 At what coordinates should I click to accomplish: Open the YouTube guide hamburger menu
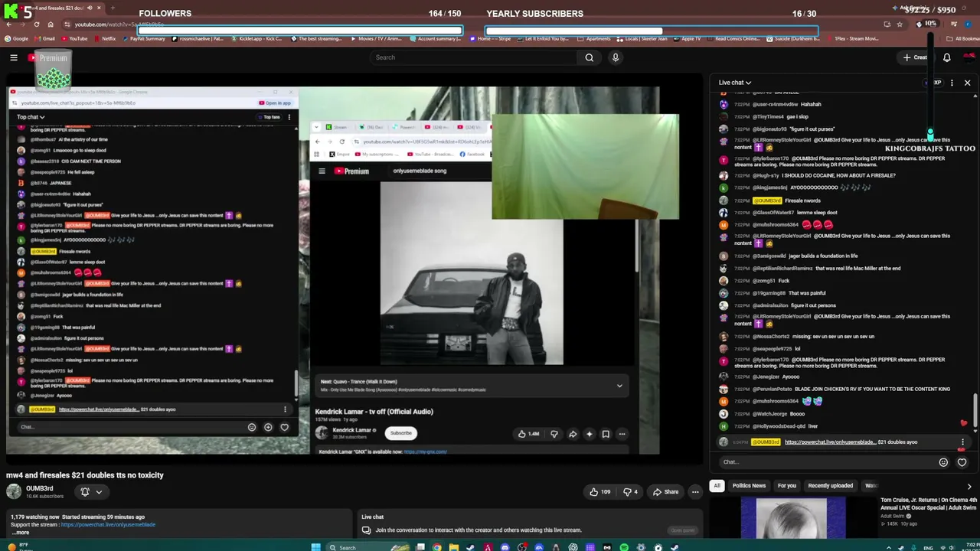[14, 57]
